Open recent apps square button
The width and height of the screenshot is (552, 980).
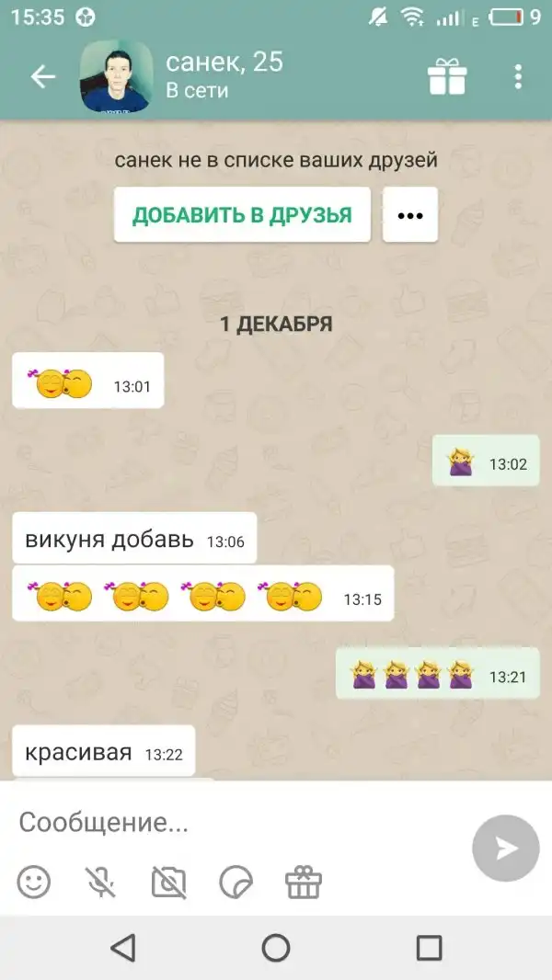(429, 948)
